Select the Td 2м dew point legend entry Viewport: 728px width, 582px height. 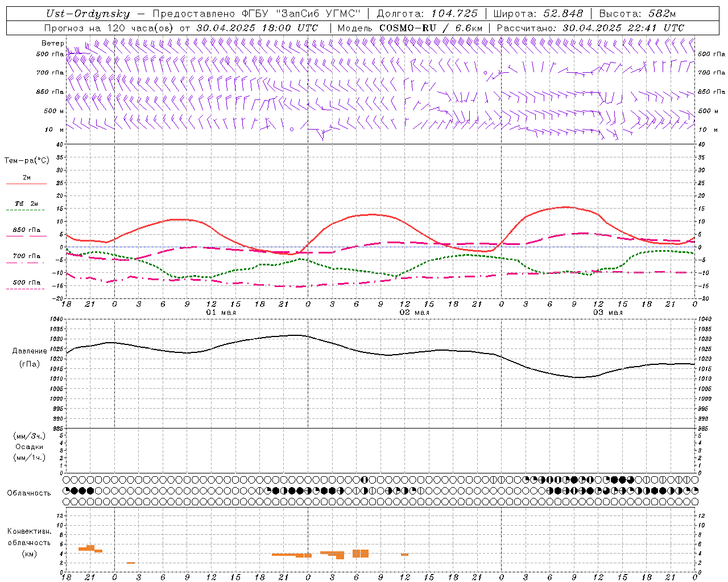[27, 203]
